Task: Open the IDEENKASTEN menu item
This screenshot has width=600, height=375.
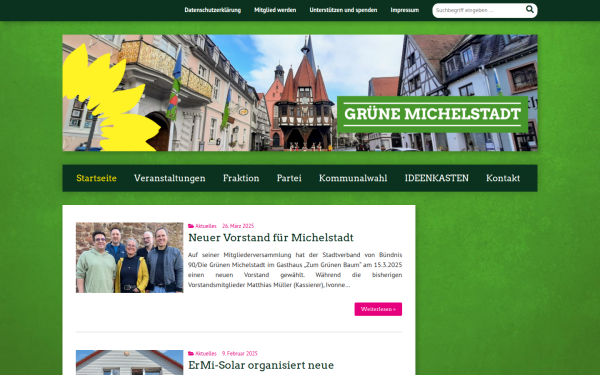Action: (x=437, y=178)
